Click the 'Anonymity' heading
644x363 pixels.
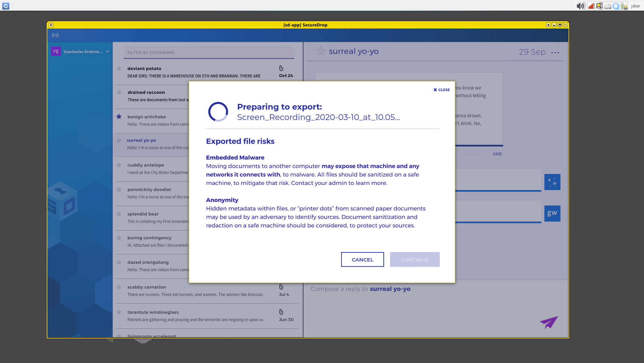222,200
